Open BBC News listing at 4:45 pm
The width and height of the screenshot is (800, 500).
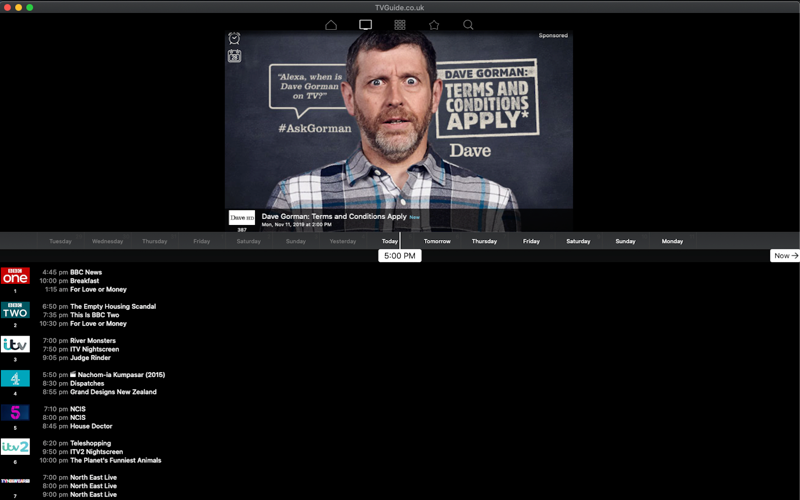pyautogui.click(x=86, y=272)
